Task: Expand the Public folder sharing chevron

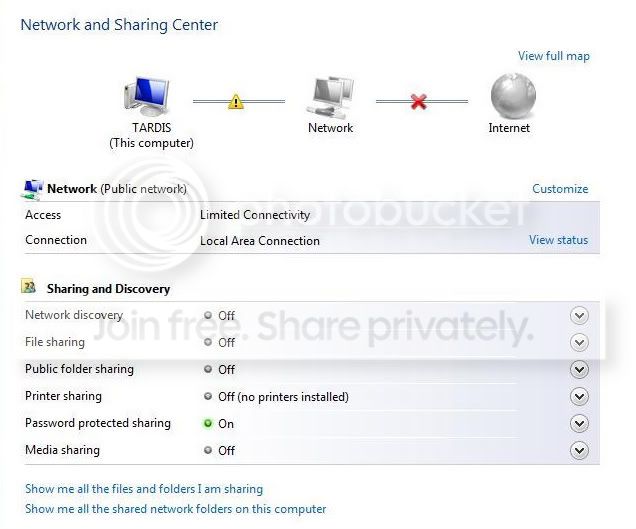Action: 579,370
